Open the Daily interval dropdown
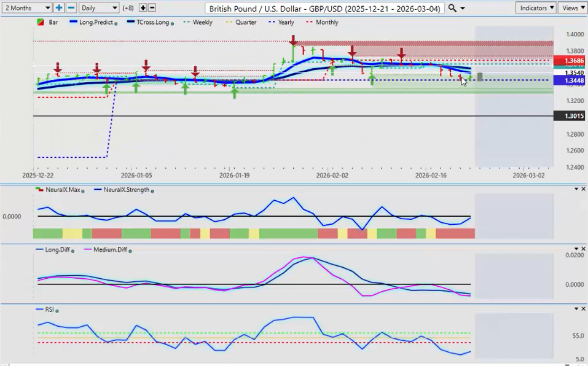This screenshot has height=366, width=588. 99,8
